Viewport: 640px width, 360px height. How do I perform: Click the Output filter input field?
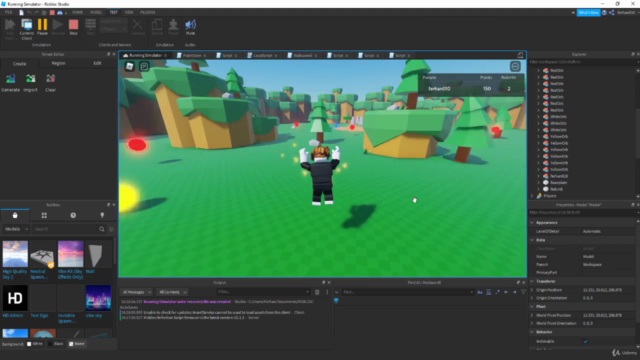[263, 292]
